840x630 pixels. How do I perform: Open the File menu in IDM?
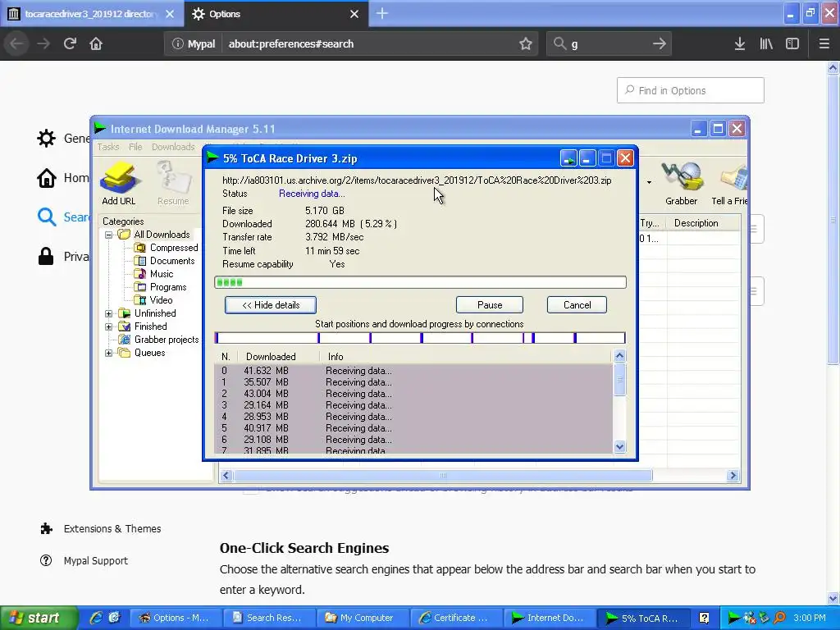[x=135, y=147]
